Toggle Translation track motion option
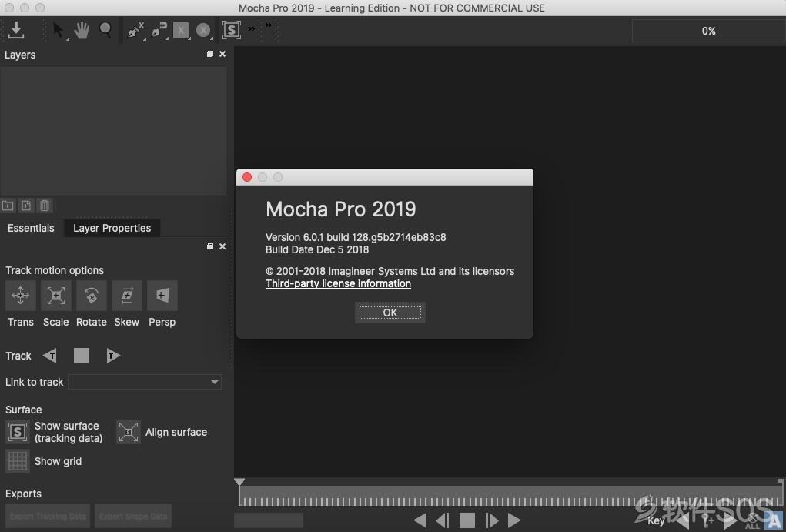The image size is (786, 532). point(21,296)
